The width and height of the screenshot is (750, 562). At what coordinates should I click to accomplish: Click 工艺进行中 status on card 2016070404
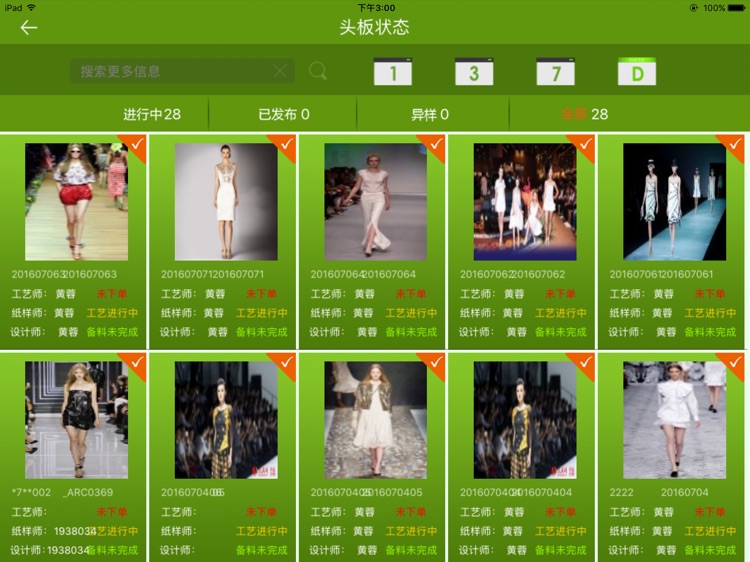[561, 531]
